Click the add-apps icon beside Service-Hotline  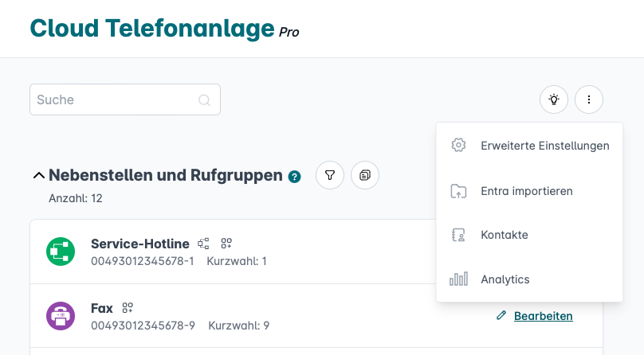click(x=226, y=244)
